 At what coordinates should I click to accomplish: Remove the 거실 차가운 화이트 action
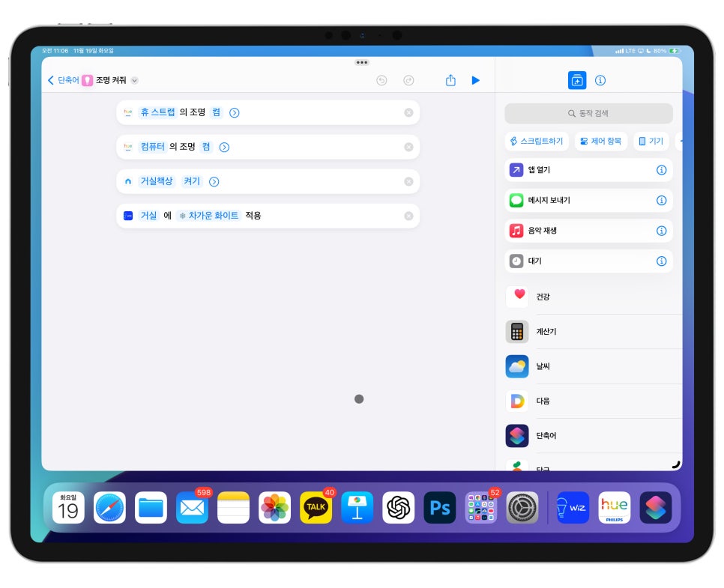[x=408, y=216]
